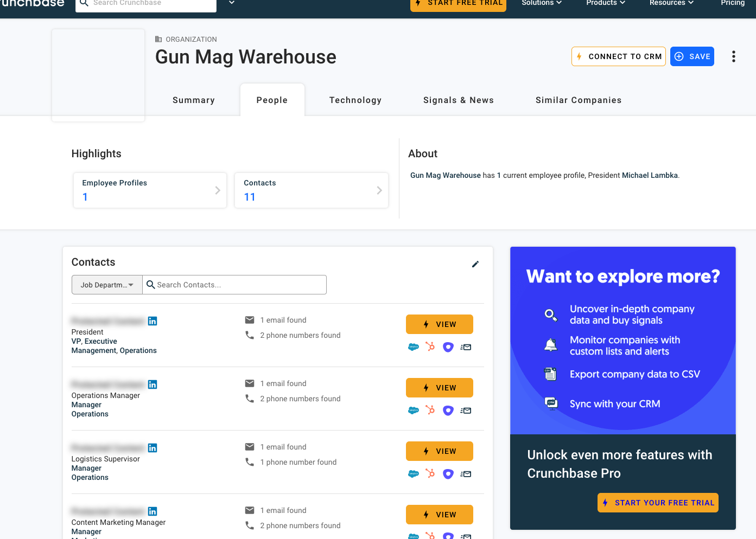Open LinkedIn profile of the President contact
The width and height of the screenshot is (756, 539).
pos(153,321)
